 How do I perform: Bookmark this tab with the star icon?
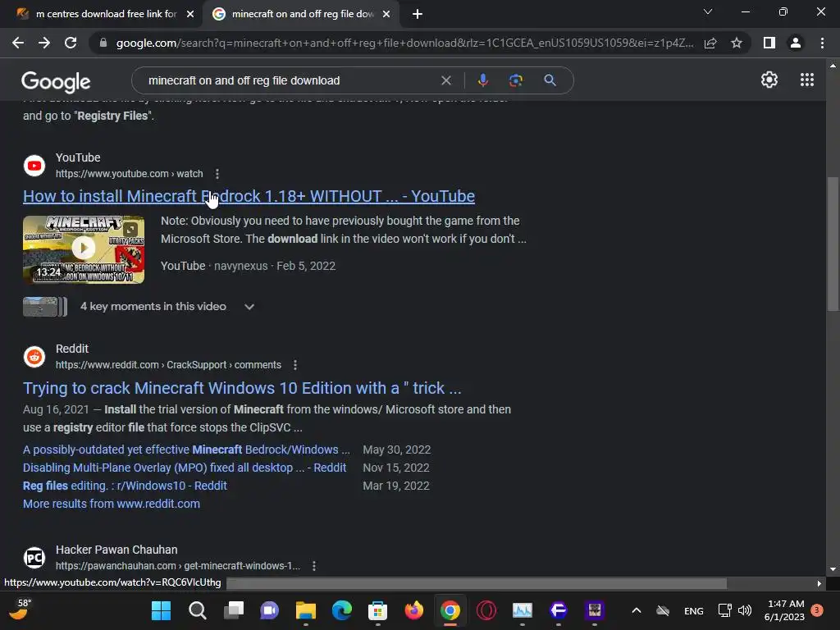[737, 43]
